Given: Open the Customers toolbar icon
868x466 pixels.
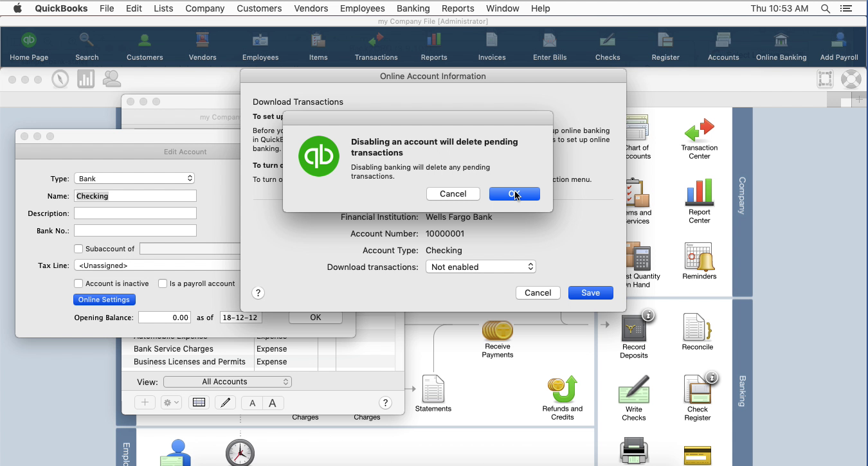Looking at the screenshot, I should (x=145, y=47).
